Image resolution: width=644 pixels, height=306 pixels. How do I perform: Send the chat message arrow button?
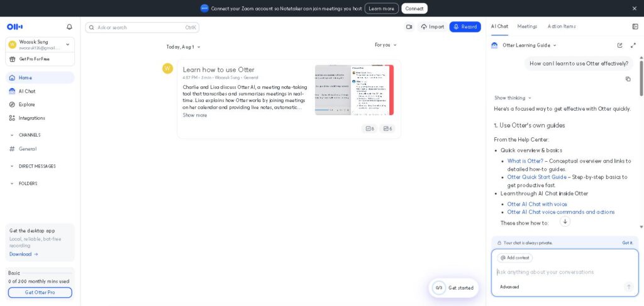pos(628,287)
